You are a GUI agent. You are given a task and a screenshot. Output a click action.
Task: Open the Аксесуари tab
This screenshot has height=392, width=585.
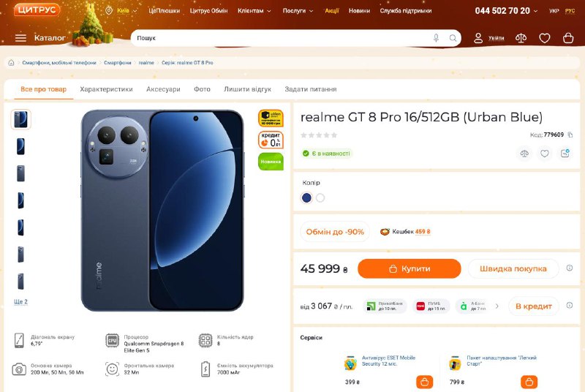point(163,89)
